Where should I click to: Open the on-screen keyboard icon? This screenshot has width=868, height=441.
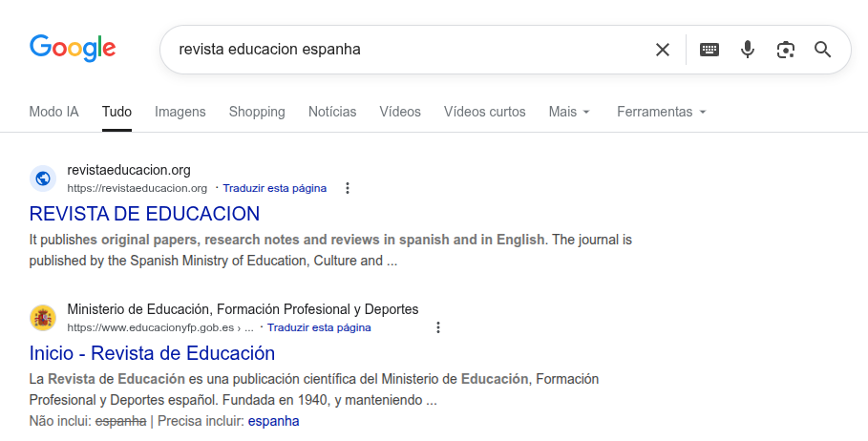click(709, 50)
